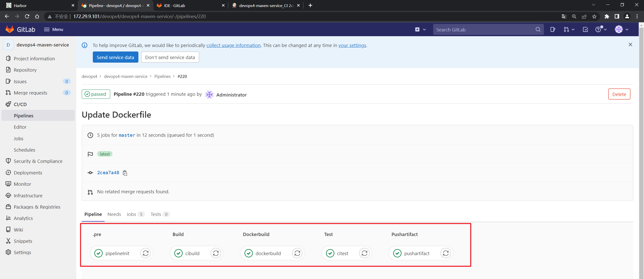Expand the Deployments sidebar section
Image resolution: width=644 pixels, height=279 pixels.
click(28, 172)
